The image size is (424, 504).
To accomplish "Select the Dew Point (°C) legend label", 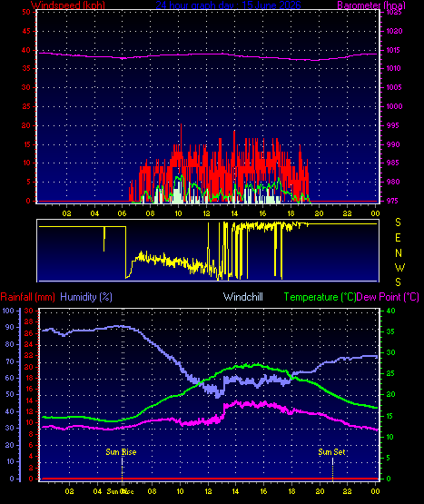I will pos(388,297).
